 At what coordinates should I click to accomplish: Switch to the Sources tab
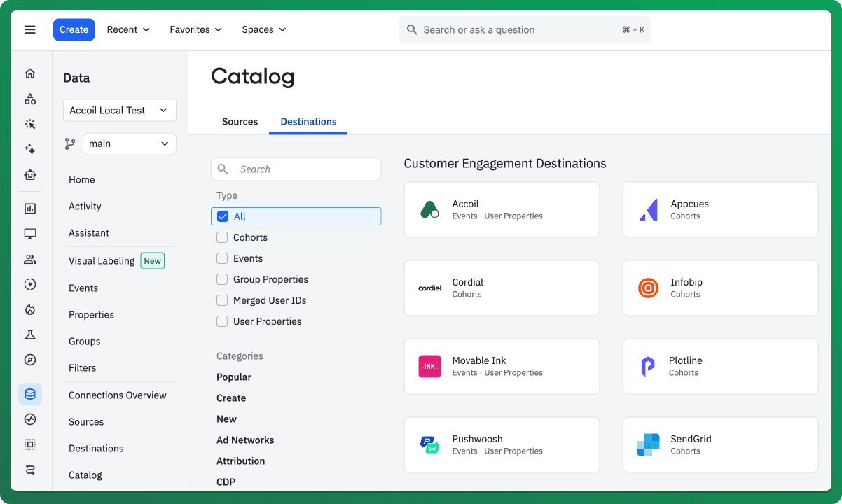coord(240,121)
